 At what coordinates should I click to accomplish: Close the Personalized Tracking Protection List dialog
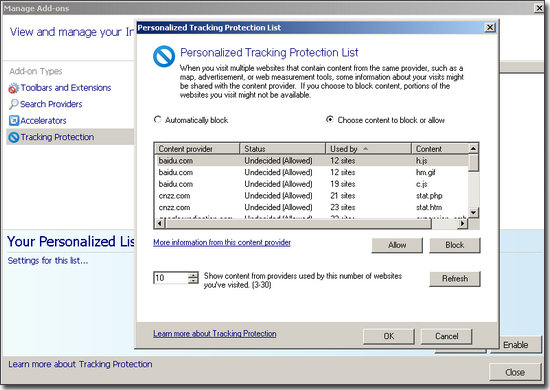[490, 27]
